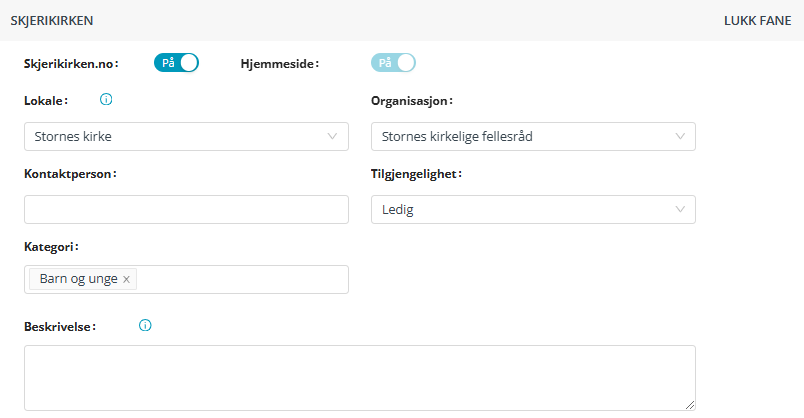804x418 pixels.
Task: Focus the Kontaktperson text field
Action: point(186,209)
